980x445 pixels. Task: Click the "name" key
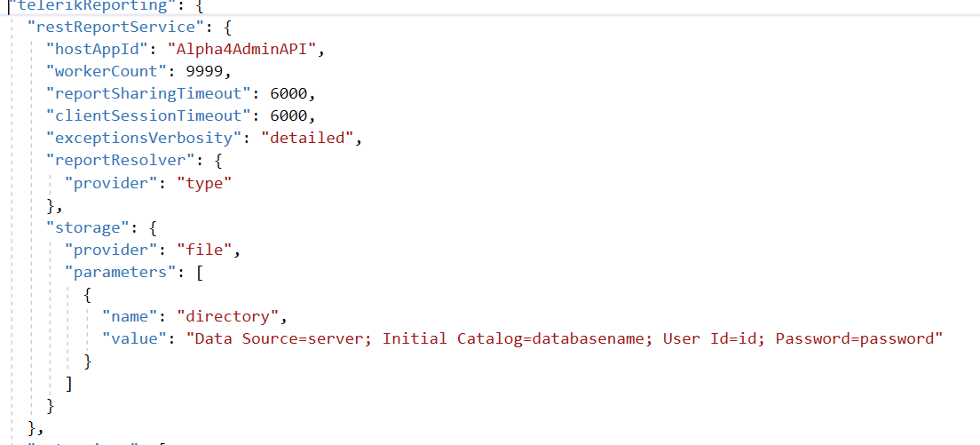[x=130, y=317]
